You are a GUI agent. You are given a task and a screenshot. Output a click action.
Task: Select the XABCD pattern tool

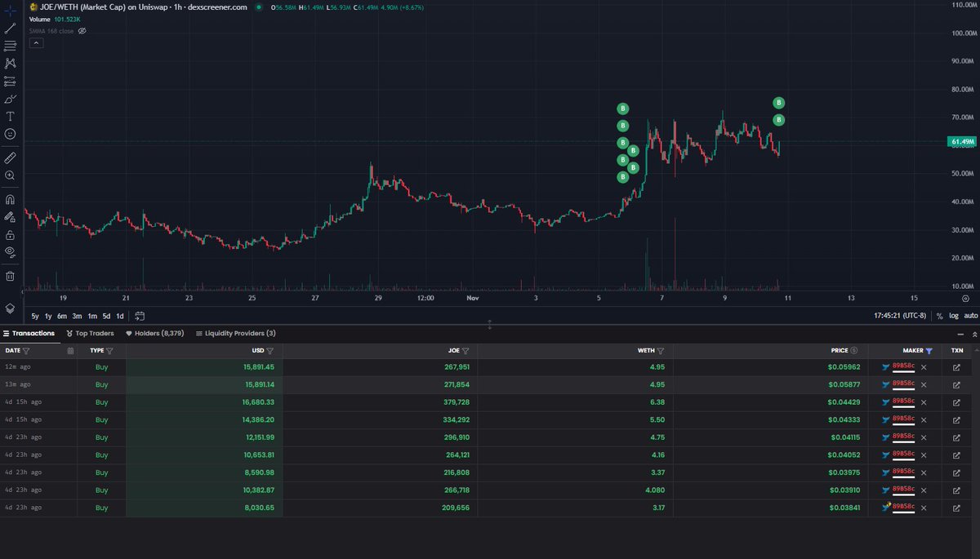(x=10, y=63)
